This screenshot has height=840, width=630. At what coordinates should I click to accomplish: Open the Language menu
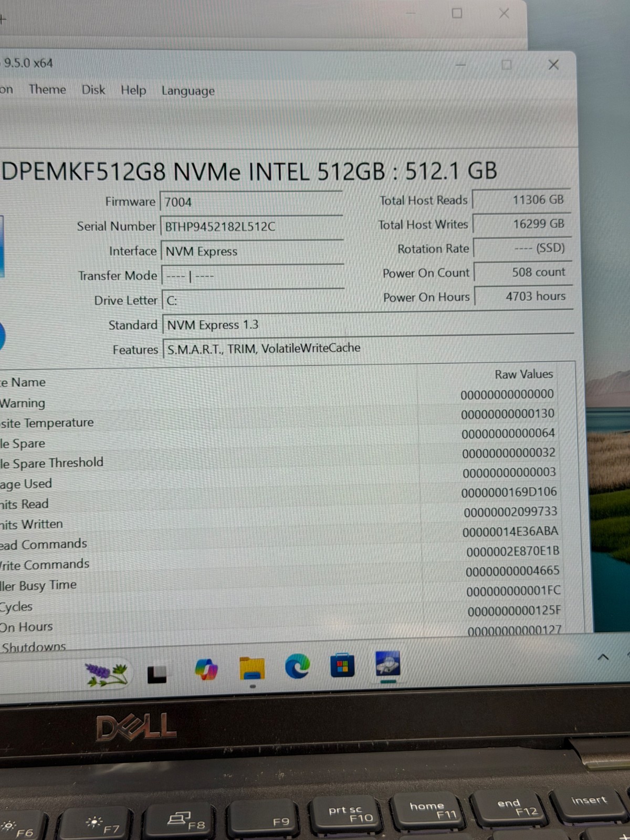point(188,91)
